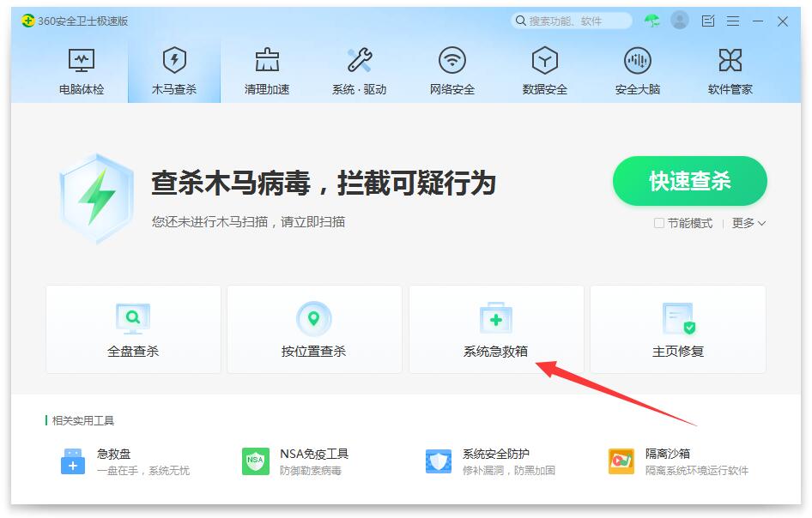Screen dimensions: 812x518
Task: Open 系统·驱动 wrench icon
Action: coord(360,59)
